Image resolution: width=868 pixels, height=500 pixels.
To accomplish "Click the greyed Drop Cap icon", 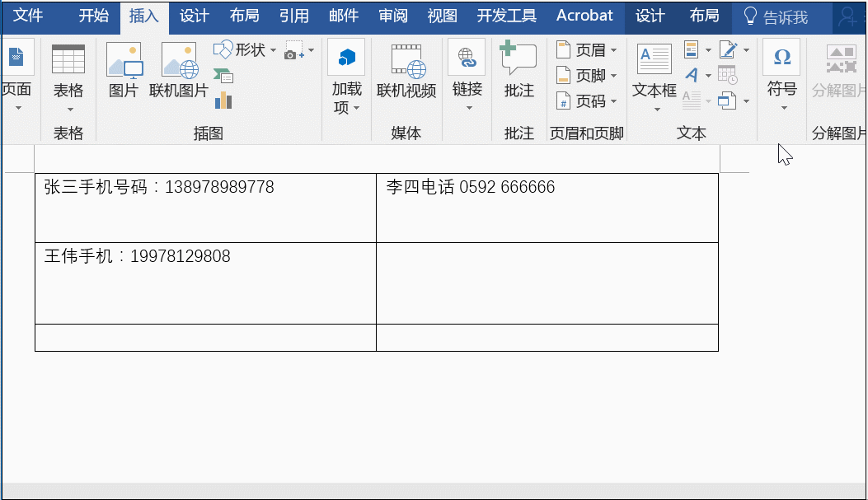I will (692, 100).
